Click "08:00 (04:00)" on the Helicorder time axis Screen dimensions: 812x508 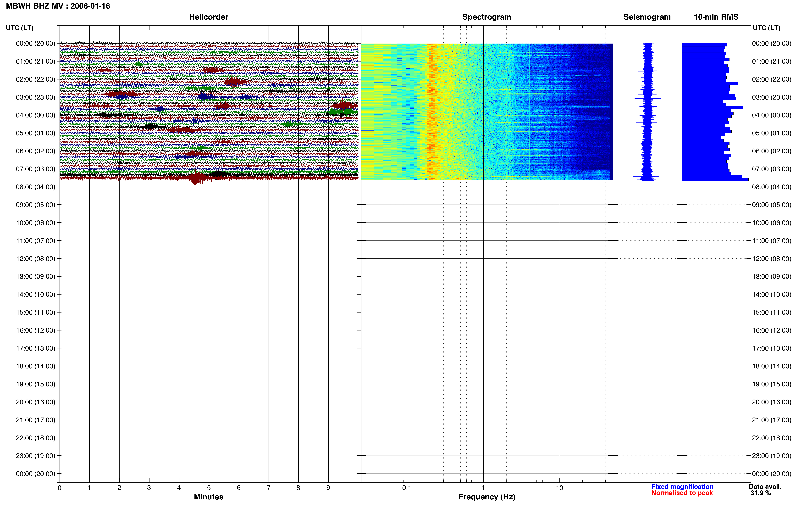click(36, 187)
